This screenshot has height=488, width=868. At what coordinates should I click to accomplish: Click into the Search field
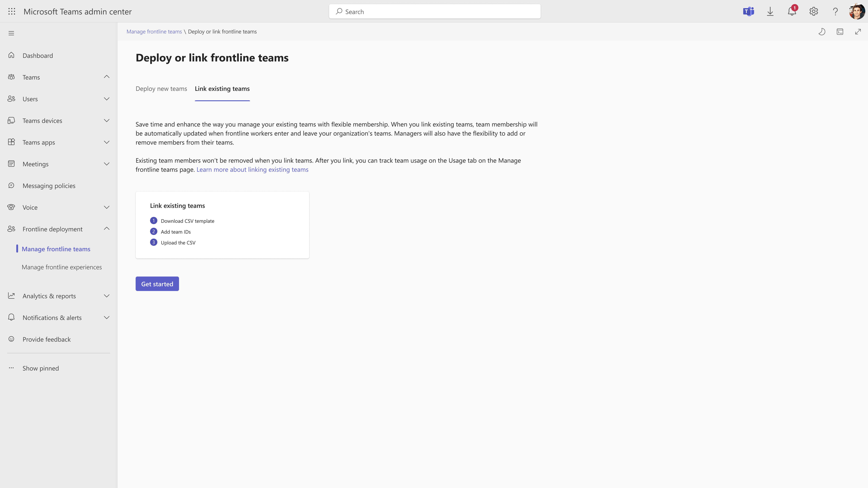(435, 11)
